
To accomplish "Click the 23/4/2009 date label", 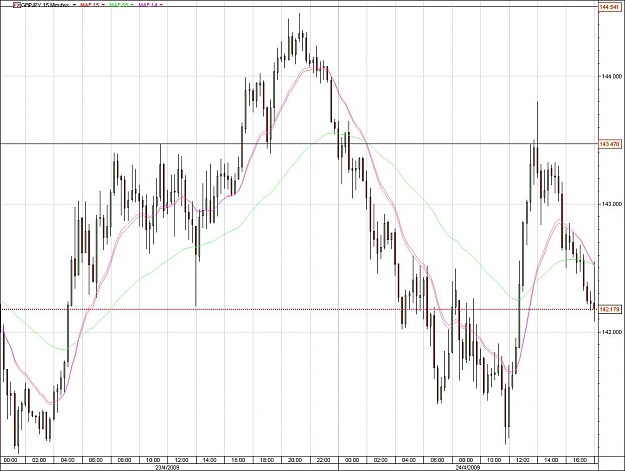I will point(167,467).
